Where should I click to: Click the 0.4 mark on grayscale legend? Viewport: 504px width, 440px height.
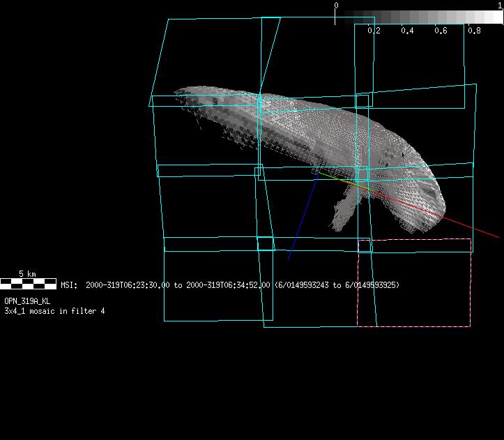pos(407,31)
